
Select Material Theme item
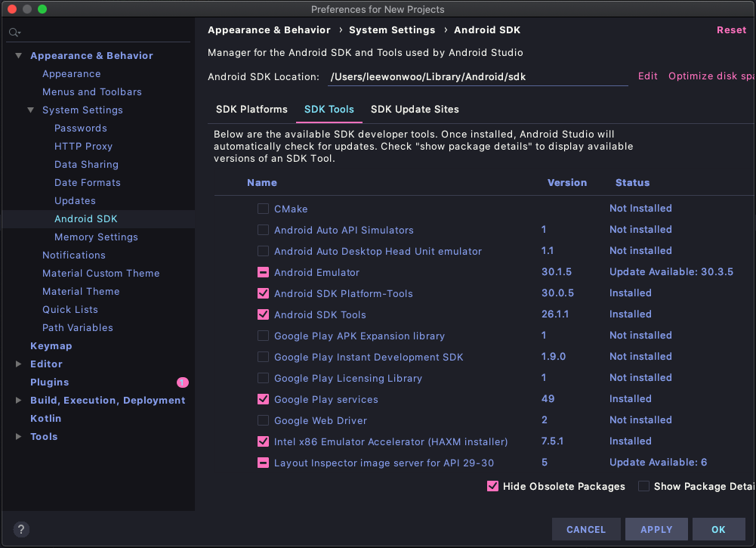tap(81, 291)
